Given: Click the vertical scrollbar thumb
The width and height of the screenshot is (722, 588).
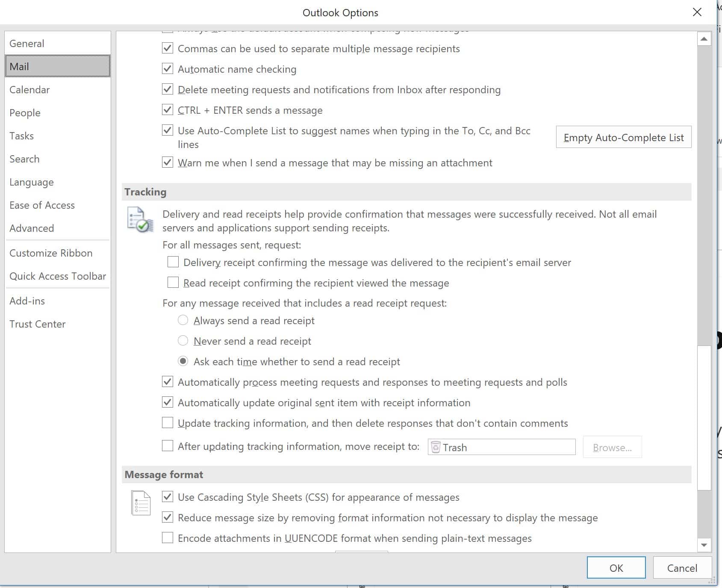Looking at the screenshot, I should 704,417.
